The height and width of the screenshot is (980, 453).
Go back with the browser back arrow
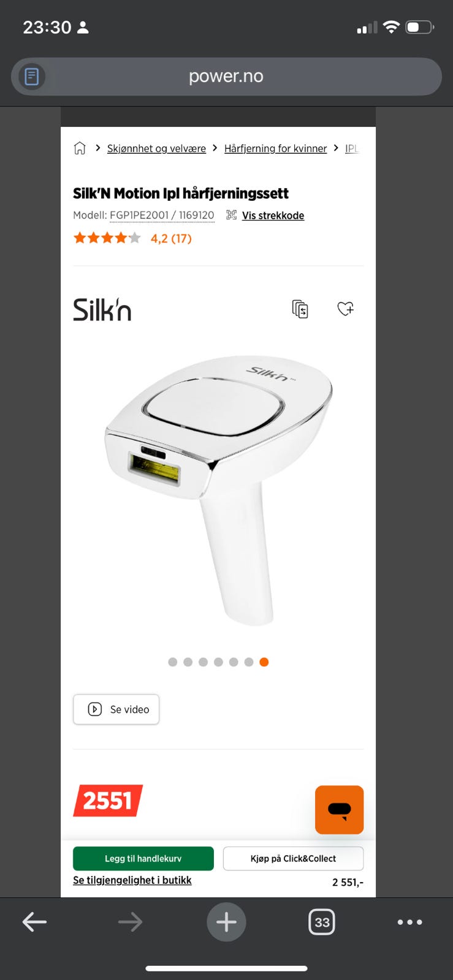(x=34, y=922)
